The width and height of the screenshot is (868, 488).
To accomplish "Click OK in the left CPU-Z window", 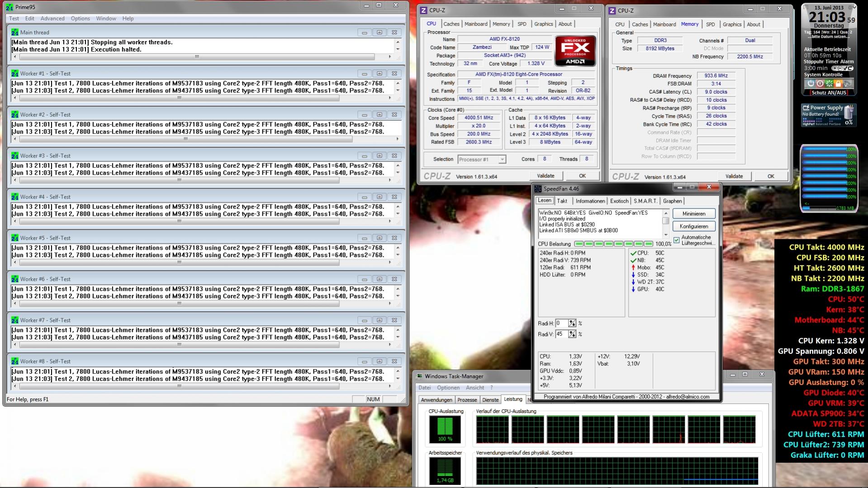I will pyautogui.click(x=582, y=176).
